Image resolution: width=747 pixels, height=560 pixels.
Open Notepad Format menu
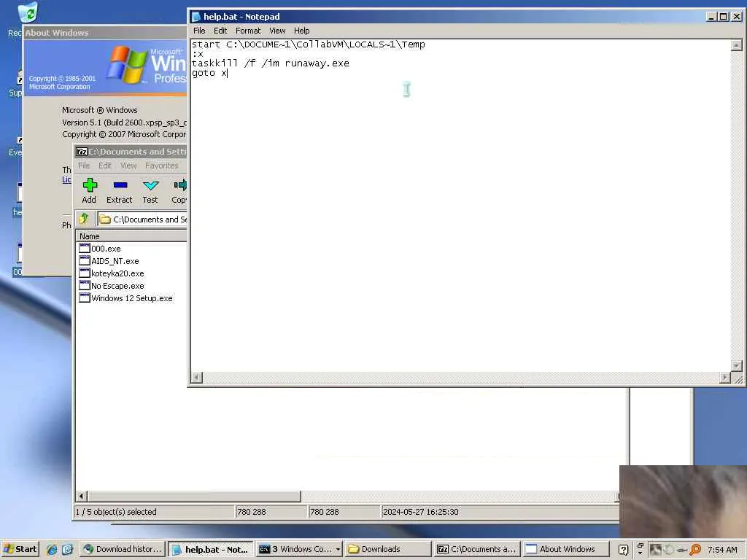248,31
